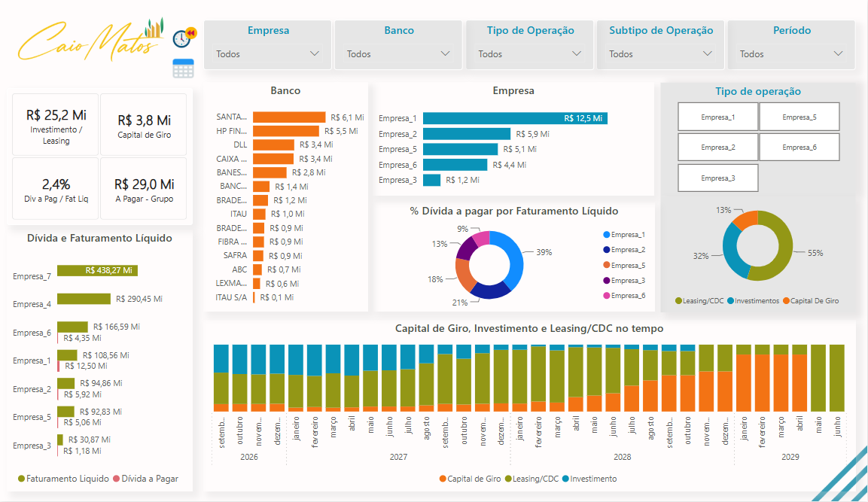
Task: Click the 2028 year label on timeline axis
Action: pyautogui.click(x=623, y=457)
